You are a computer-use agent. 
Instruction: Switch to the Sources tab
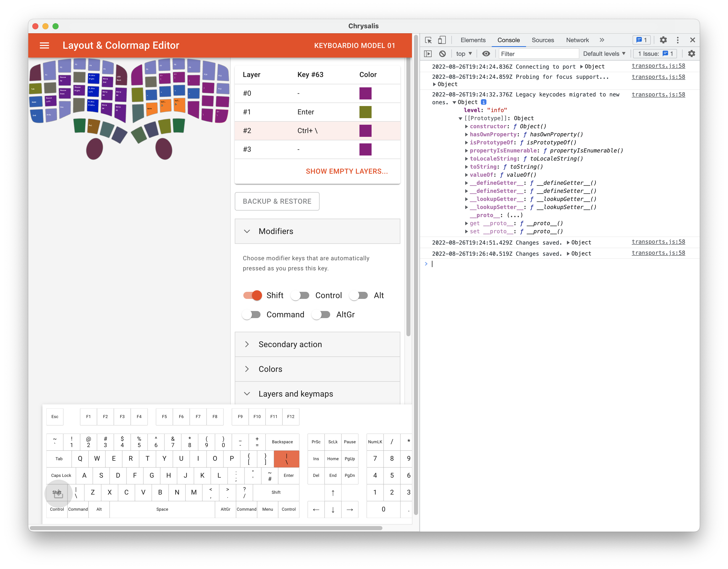pos(543,40)
